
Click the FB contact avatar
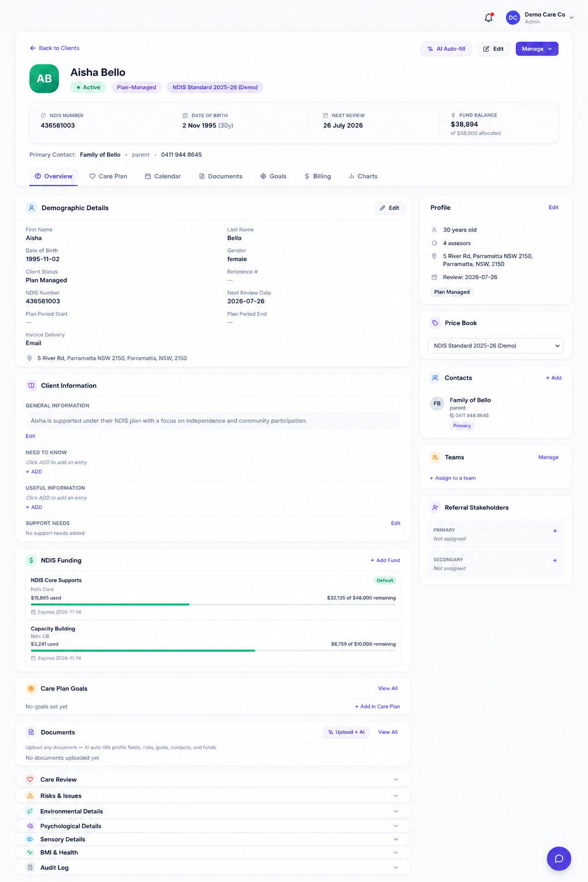pyautogui.click(x=437, y=404)
